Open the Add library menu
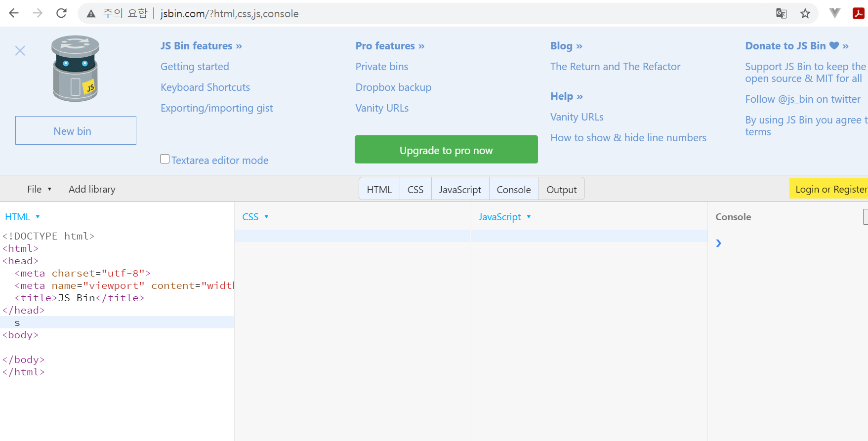 click(92, 189)
